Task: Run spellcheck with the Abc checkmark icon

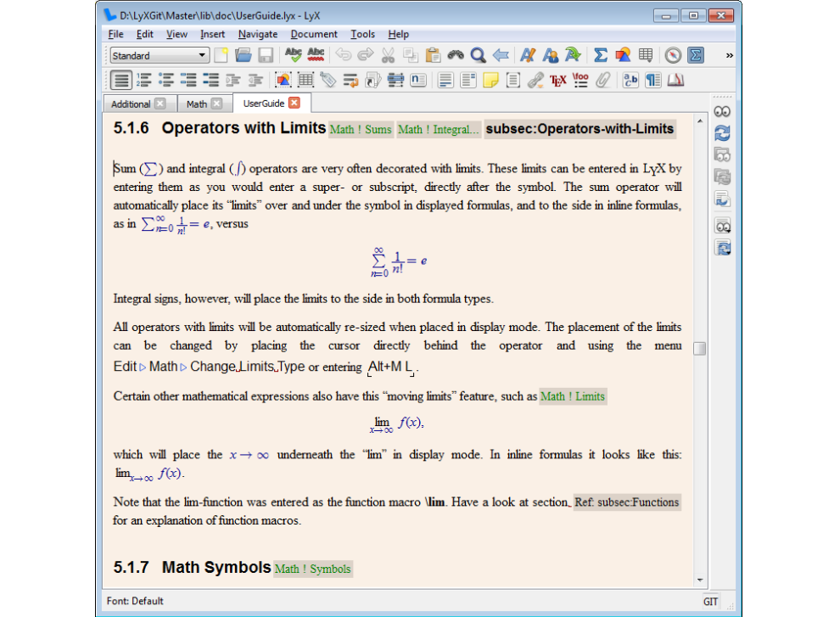Action: [x=294, y=55]
